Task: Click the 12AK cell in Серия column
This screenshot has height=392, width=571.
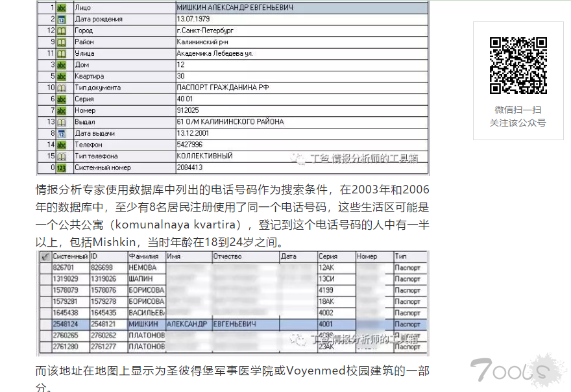Action: [335, 267]
